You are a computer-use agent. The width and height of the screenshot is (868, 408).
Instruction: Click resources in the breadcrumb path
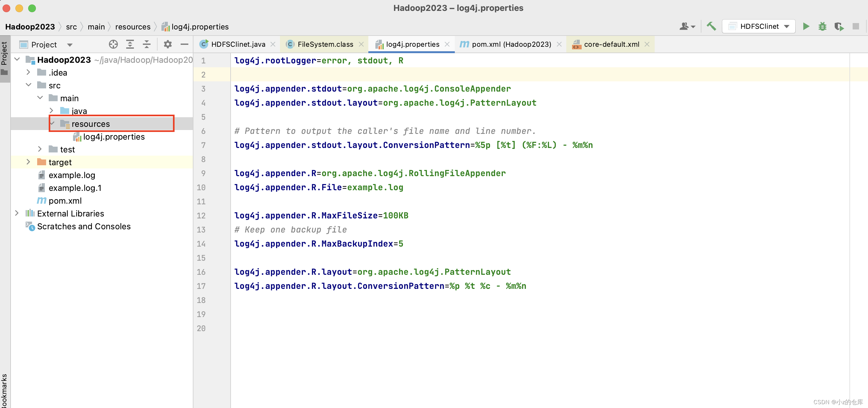133,27
